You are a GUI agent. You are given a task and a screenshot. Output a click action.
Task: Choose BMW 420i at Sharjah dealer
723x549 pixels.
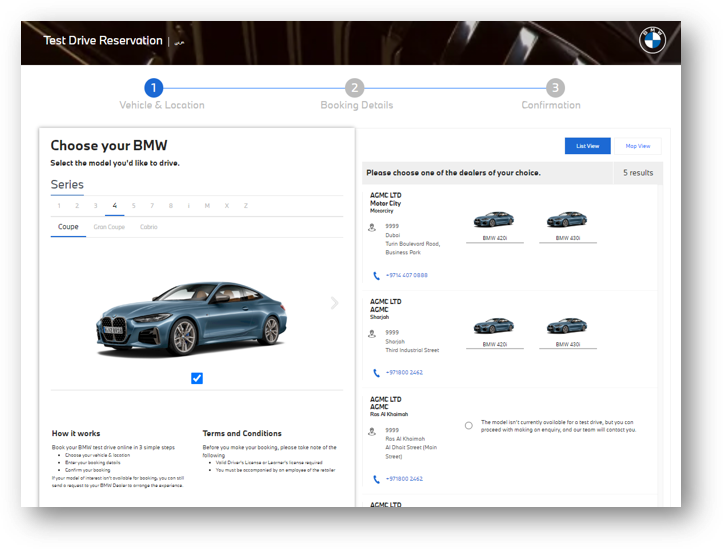[494, 332]
